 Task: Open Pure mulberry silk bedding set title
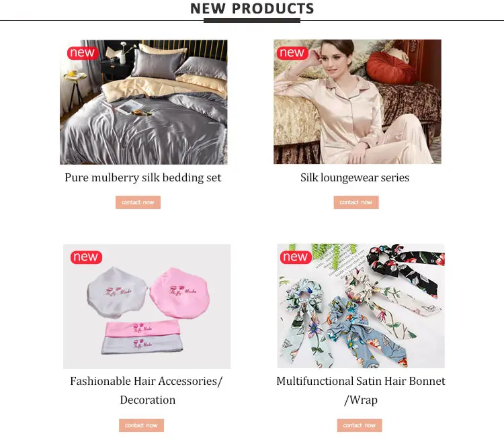pyautogui.click(x=143, y=177)
